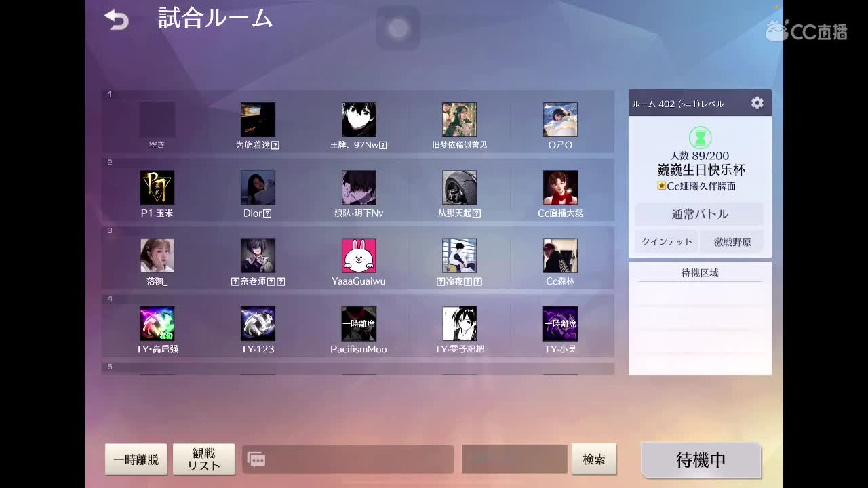View TY·高启强 player avatar

[x=157, y=324]
